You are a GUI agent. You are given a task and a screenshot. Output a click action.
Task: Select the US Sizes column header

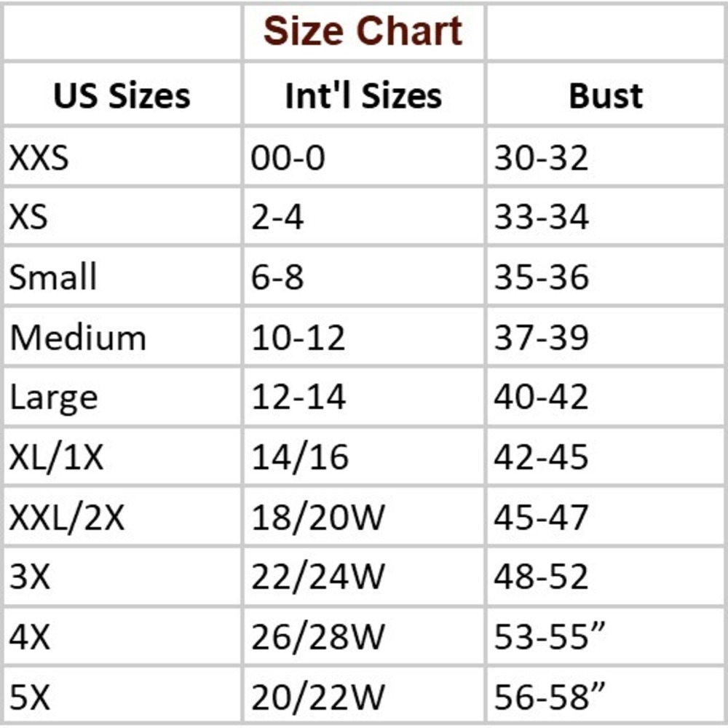122,96
